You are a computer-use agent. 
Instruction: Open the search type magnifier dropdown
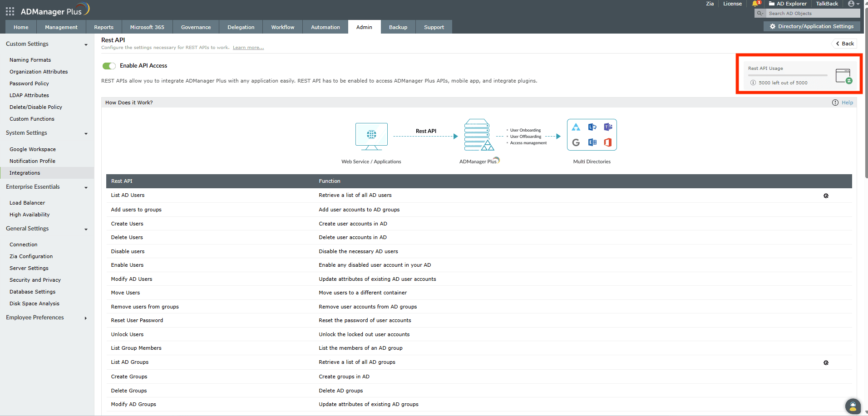point(760,14)
